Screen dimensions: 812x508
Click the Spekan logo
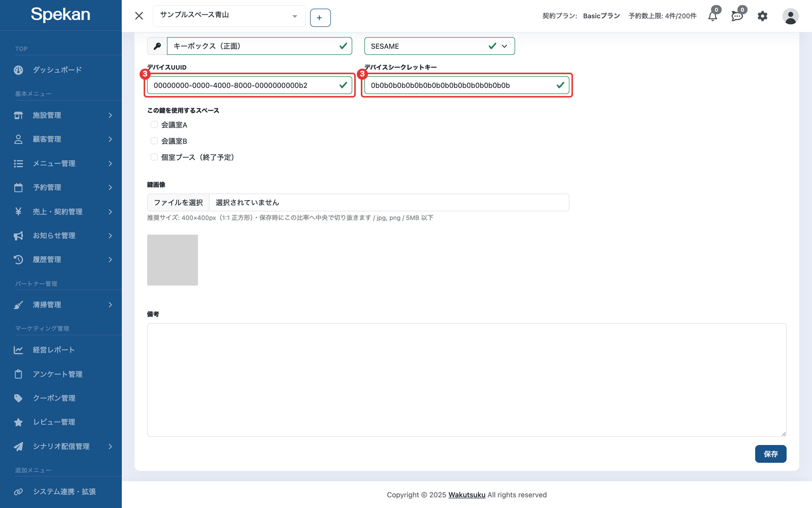[x=60, y=15]
